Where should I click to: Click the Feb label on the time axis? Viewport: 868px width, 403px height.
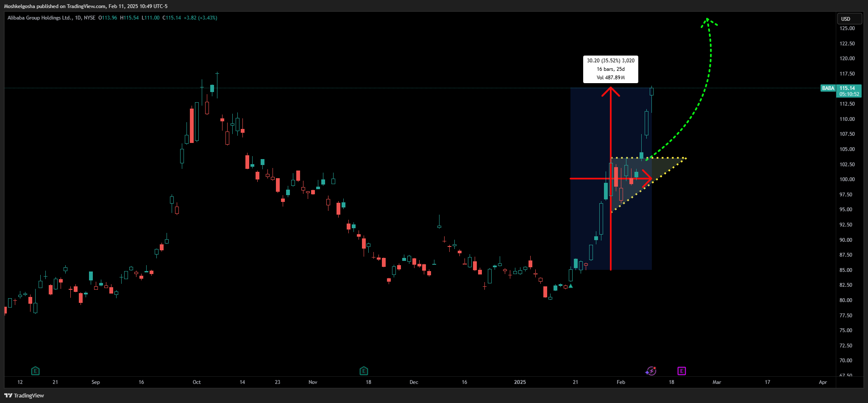click(621, 382)
